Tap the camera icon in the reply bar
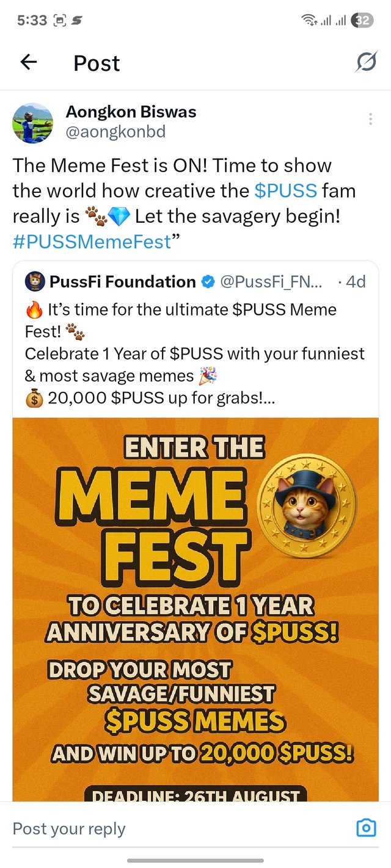391x868 pixels. [366, 828]
